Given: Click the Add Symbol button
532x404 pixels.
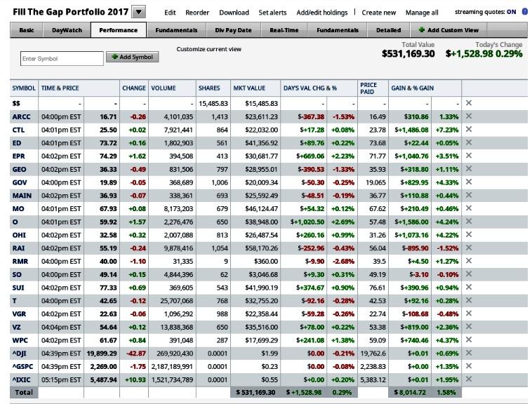Looking at the screenshot, I should click(x=133, y=57).
